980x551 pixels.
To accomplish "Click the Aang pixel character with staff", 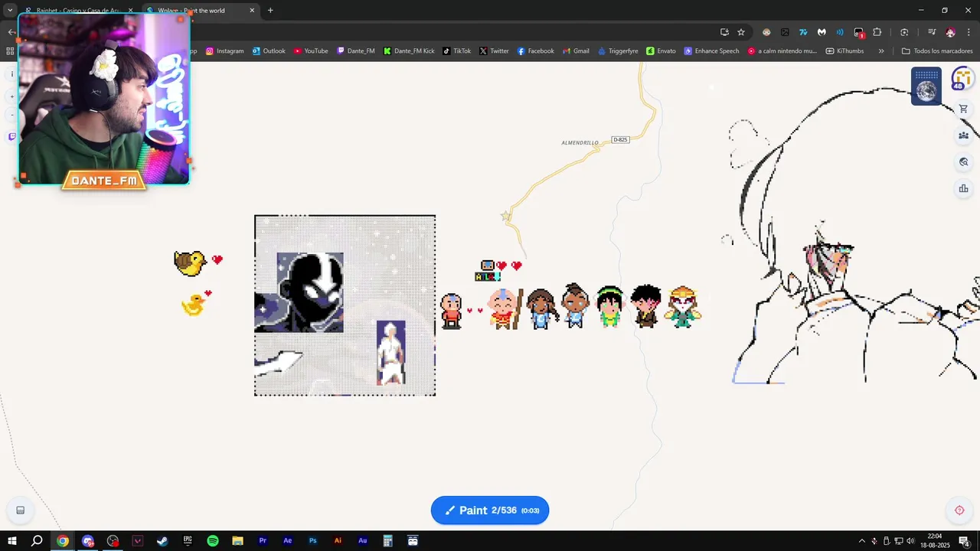I will pos(506,308).
